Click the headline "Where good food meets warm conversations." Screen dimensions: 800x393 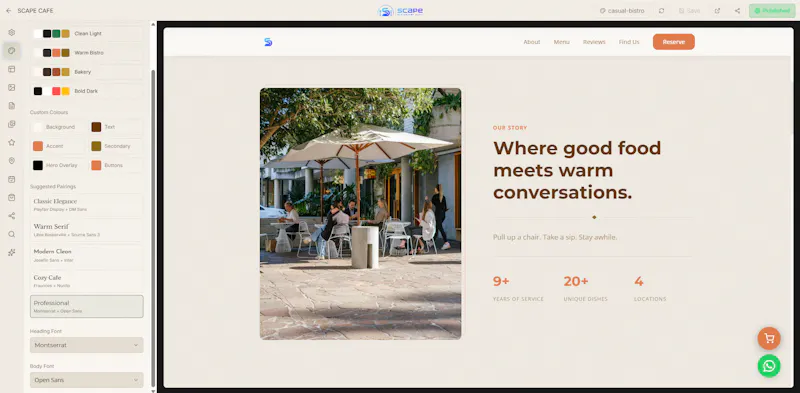[577, 170]
